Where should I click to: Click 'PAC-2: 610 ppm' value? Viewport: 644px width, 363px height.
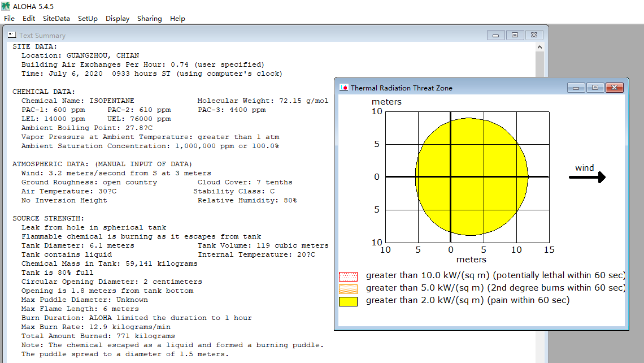click(x=139, y=110)
